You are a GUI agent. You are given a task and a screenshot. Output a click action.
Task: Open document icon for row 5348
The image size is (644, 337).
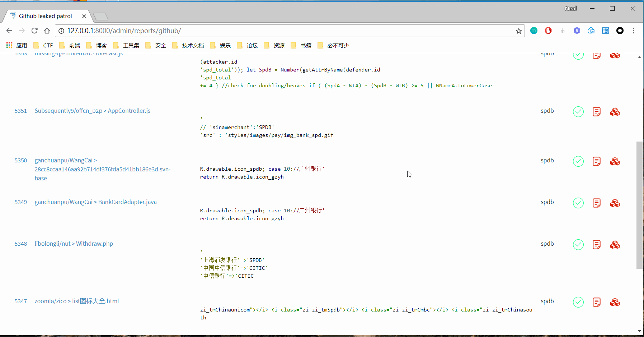pos(597,245)
